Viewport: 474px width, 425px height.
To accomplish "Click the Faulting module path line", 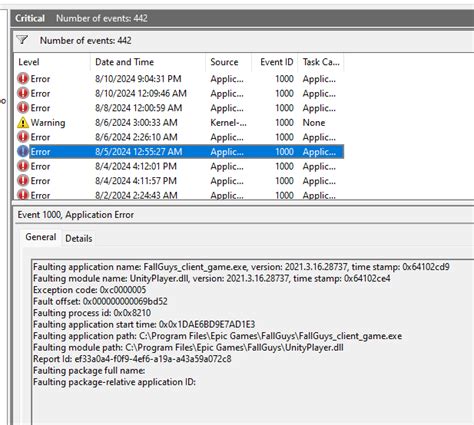I will point(188,347).
